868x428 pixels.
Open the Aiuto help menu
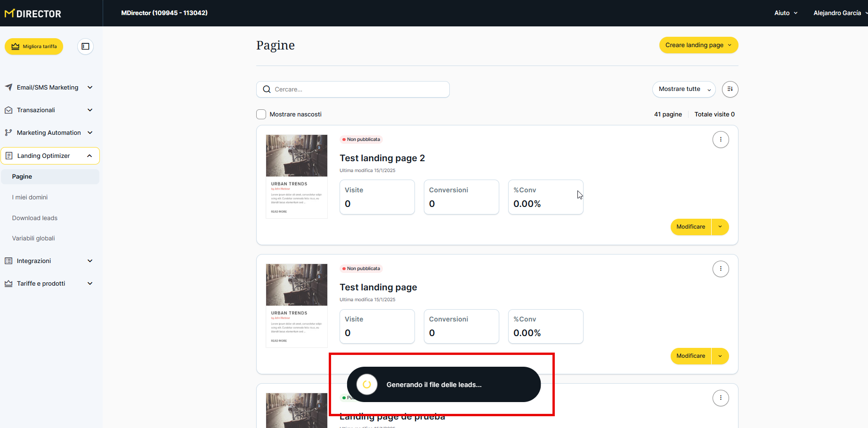pos(785,13)
